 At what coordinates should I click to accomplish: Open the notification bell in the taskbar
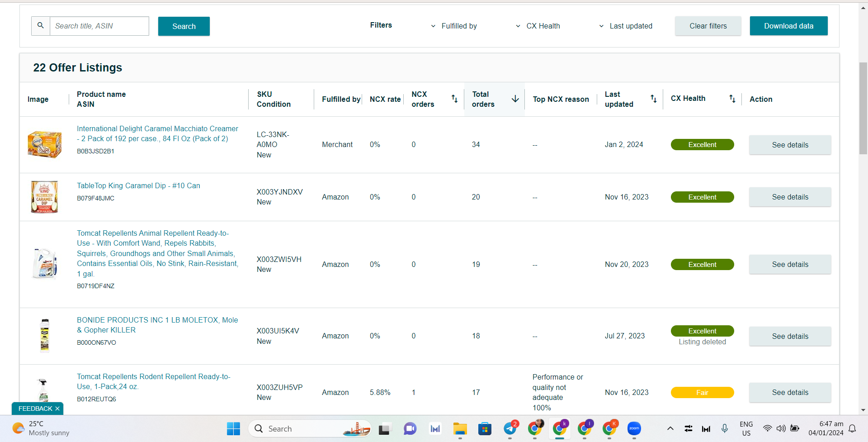(852, 428)
